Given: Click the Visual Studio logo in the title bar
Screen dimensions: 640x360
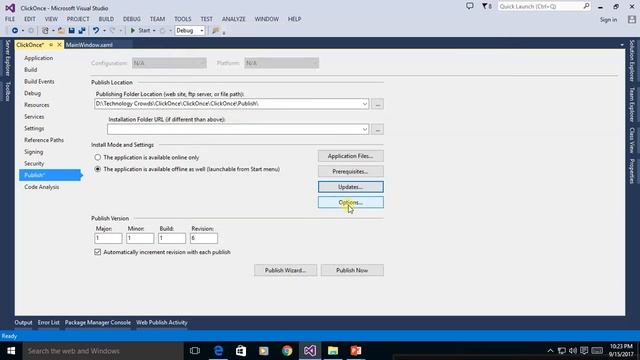Looking at the screenshot, I should click(10, 8).
